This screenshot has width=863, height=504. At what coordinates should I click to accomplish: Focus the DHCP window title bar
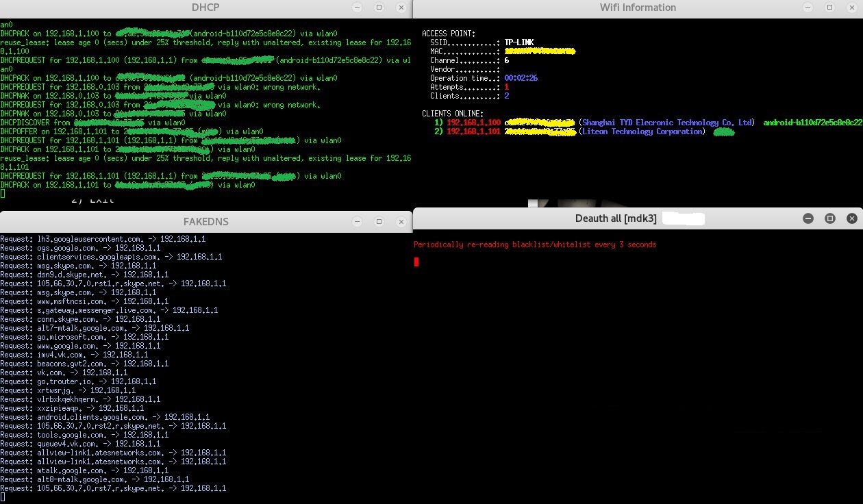click(205, 8)
